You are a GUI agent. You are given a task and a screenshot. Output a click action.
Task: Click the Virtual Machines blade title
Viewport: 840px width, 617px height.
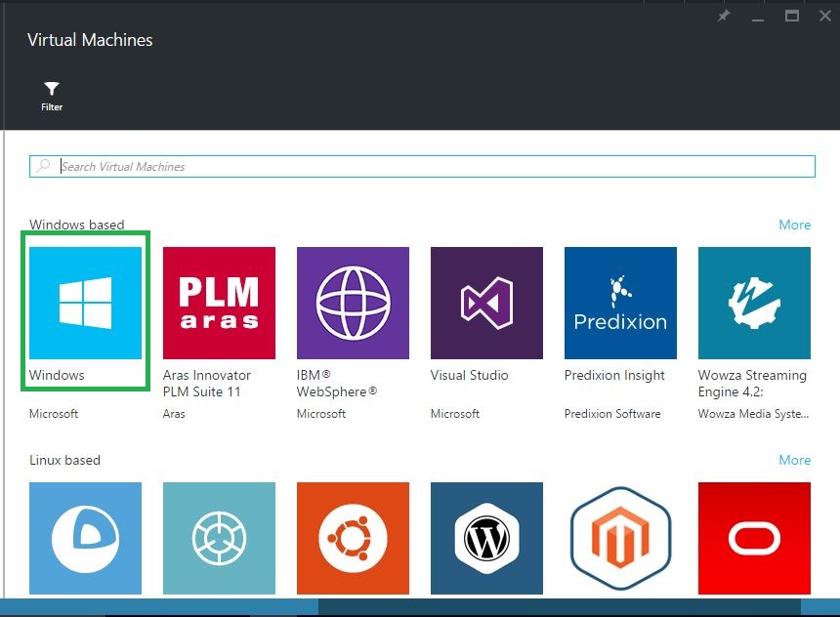tap(90, 40)
